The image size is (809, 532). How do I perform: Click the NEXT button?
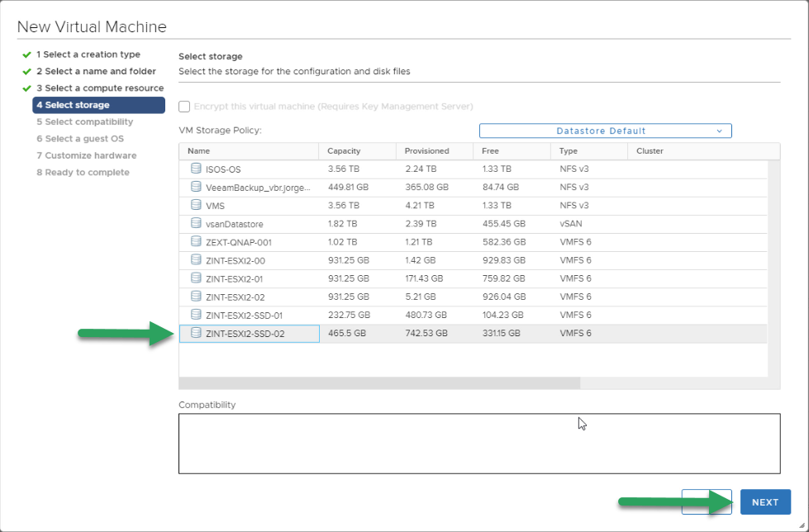pyautogui.click(x=765, y=502)
